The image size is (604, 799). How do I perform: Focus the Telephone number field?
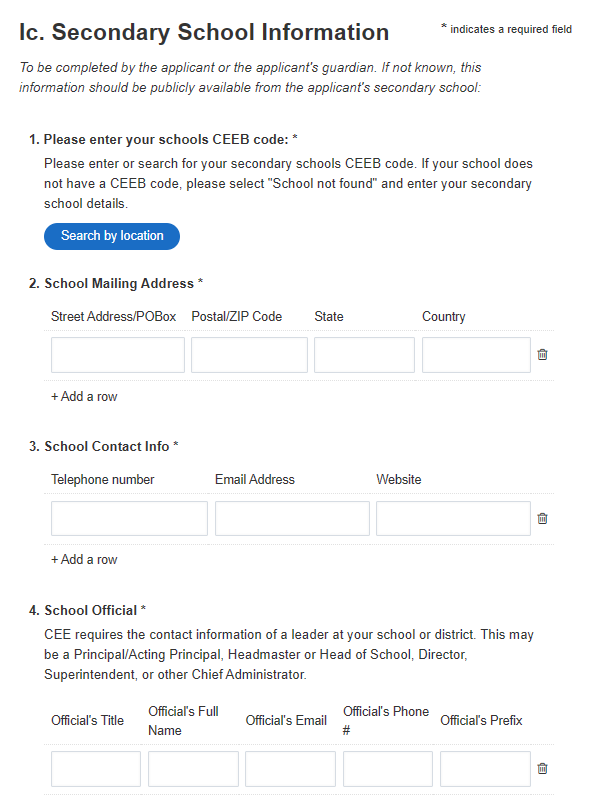click(129, 518)
